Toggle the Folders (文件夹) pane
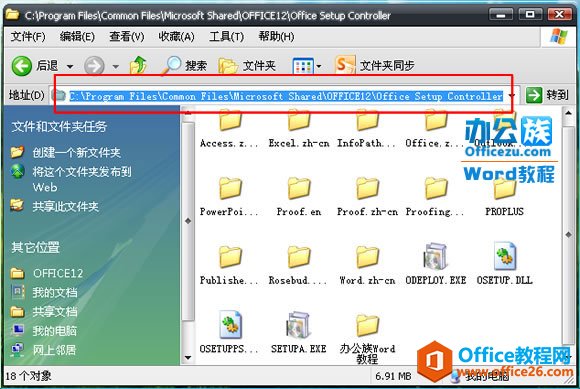The image size is (580, 389). 247,66
